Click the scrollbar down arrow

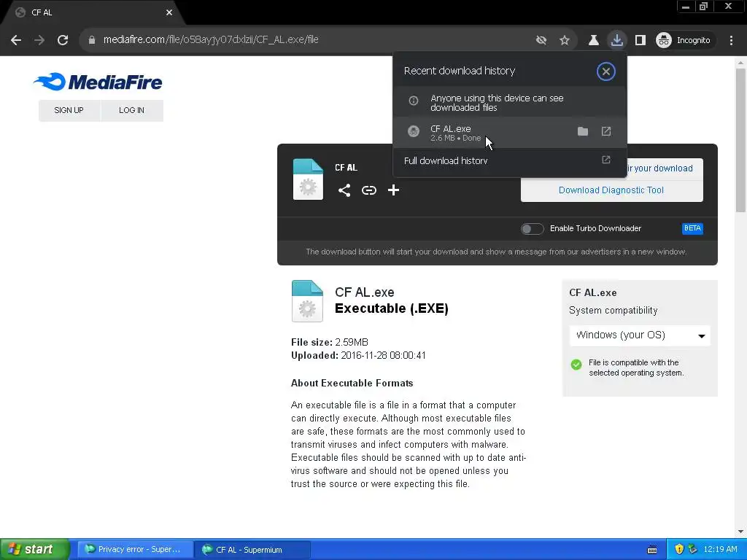click(740, 532)
